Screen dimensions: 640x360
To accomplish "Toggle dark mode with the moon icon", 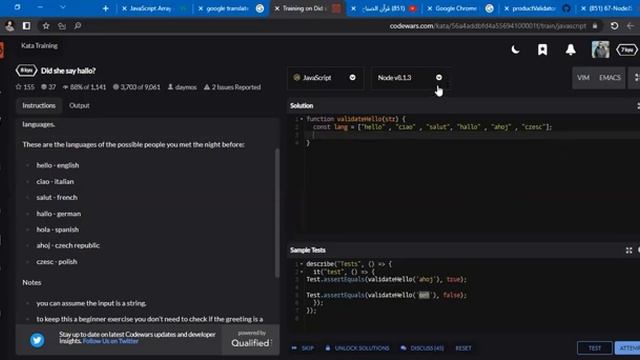I will (515, 50).
